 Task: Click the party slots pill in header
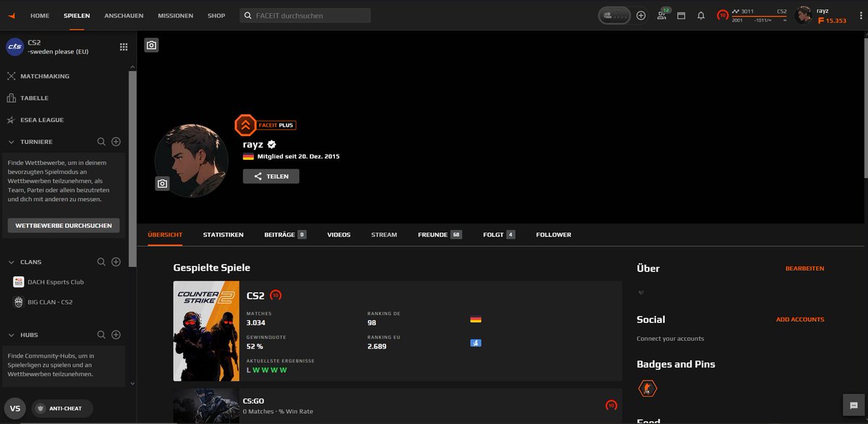[614, 15]
